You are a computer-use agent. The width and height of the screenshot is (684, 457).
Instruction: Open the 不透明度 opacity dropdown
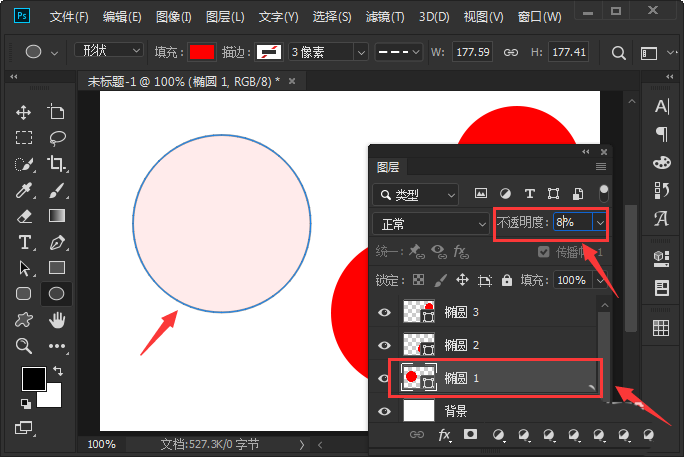(x=600, y=223)
